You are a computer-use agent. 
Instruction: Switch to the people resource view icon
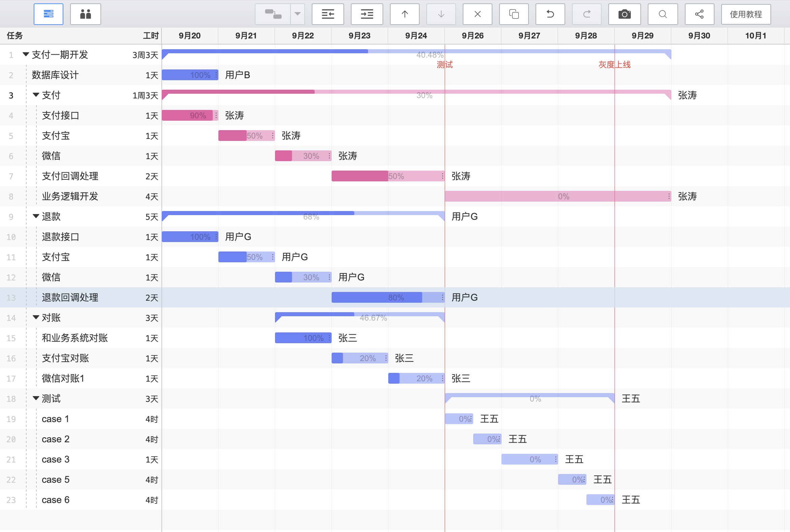[x=86, y=14]
